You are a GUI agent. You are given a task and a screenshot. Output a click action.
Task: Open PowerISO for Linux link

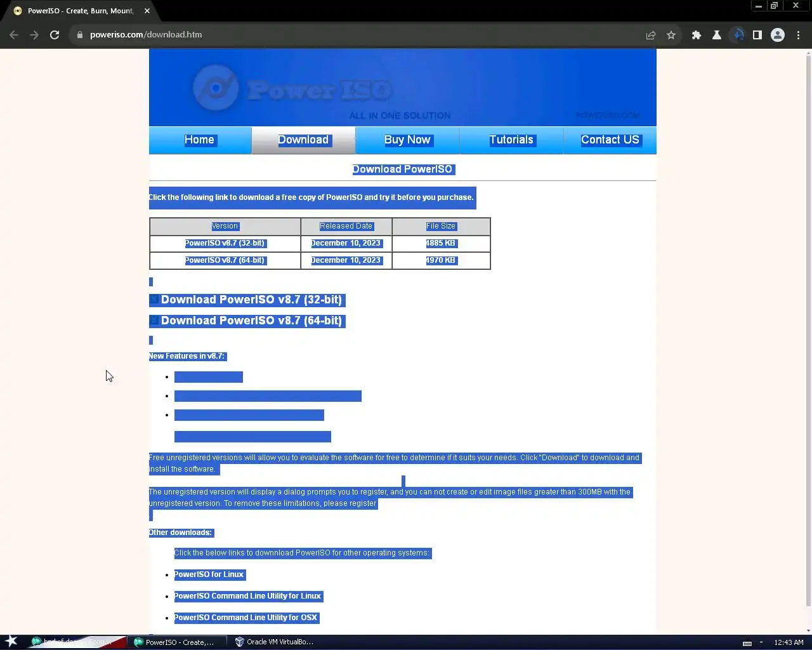tap(209, 574)
